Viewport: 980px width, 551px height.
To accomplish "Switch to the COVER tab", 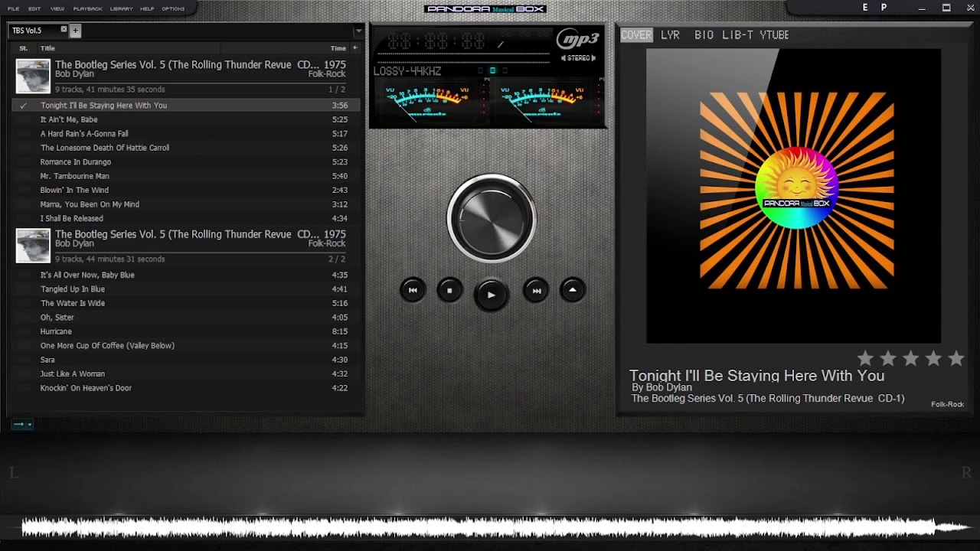I will coord(636,35).
